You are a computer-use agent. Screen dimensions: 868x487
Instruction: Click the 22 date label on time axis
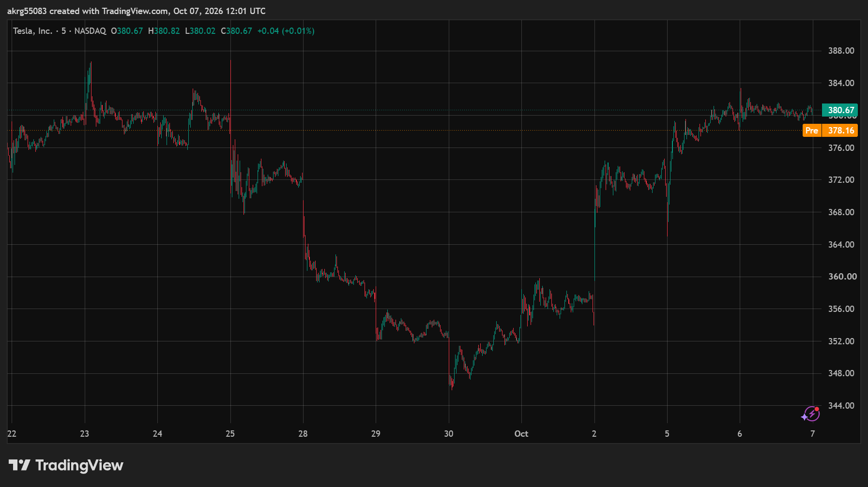click(x=12, y=434)
